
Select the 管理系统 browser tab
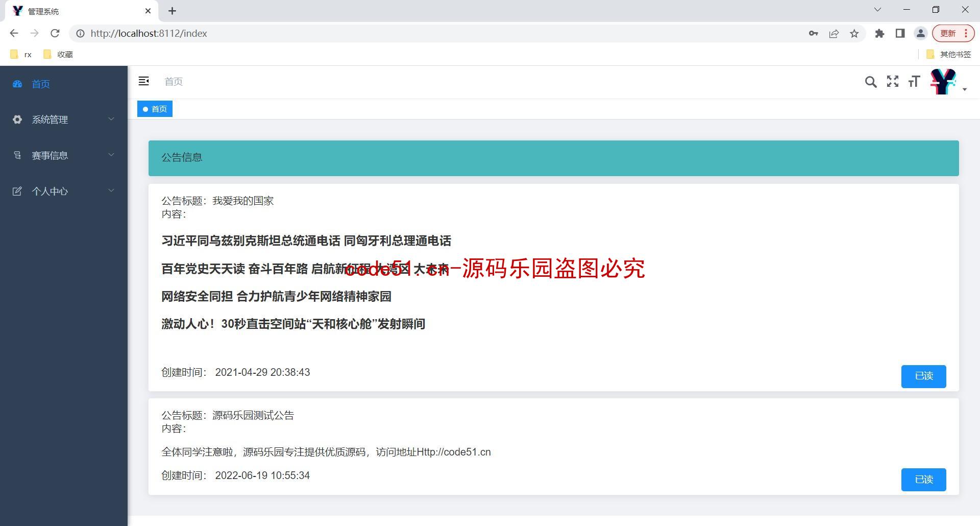pyautogui.click(x=82, y=11)
